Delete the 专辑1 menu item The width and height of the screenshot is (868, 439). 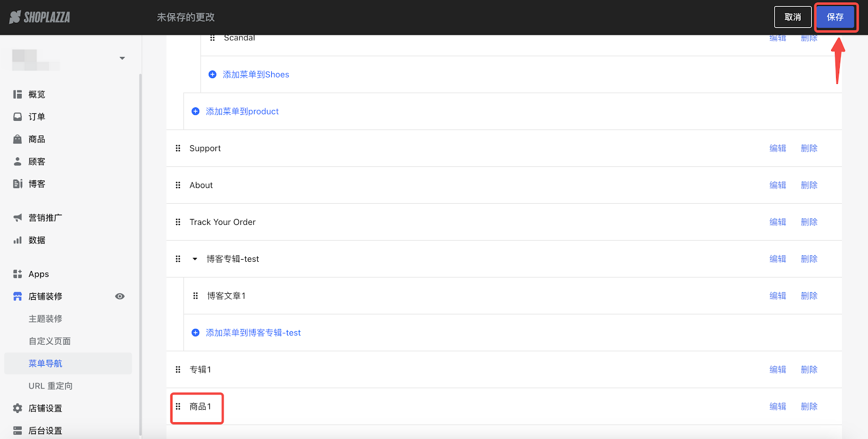(809, 369)
